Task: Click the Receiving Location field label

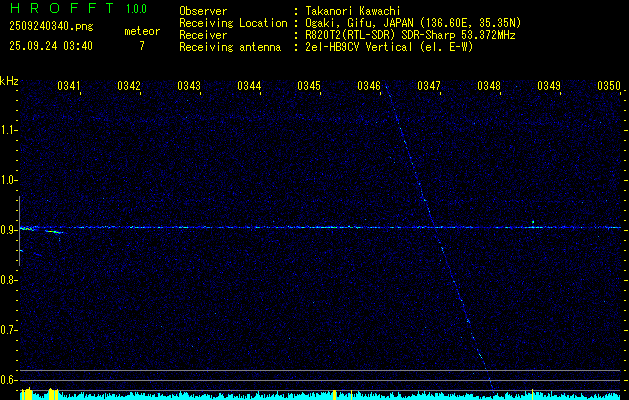Action: tap(233, 23)
